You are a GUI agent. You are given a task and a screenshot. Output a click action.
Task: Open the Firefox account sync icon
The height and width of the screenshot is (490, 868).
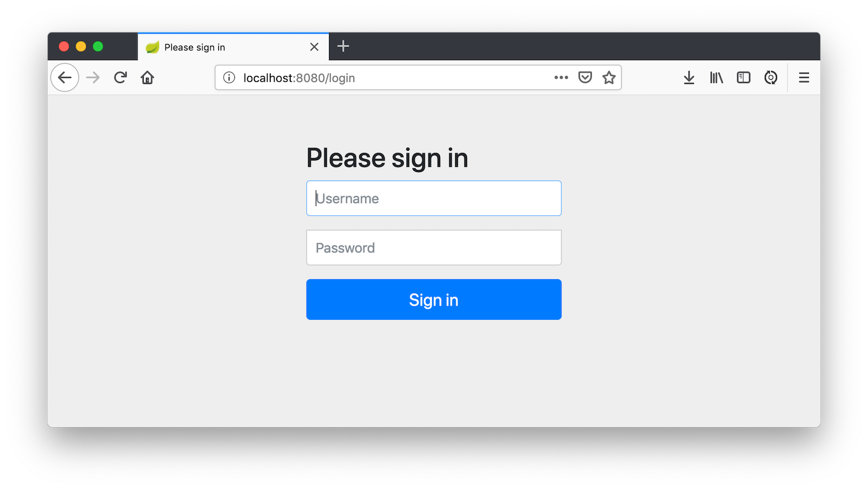click(770, 78)
